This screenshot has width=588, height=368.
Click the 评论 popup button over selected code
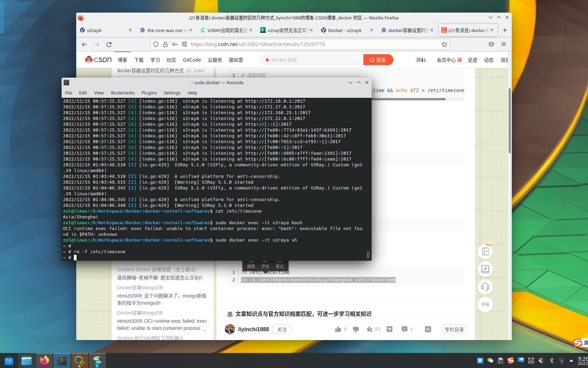coord(265,264)
